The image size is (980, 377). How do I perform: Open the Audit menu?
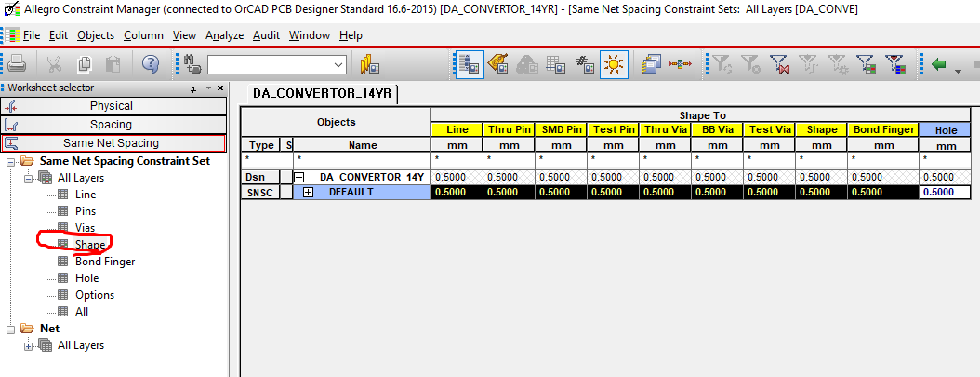pos(266,35)
